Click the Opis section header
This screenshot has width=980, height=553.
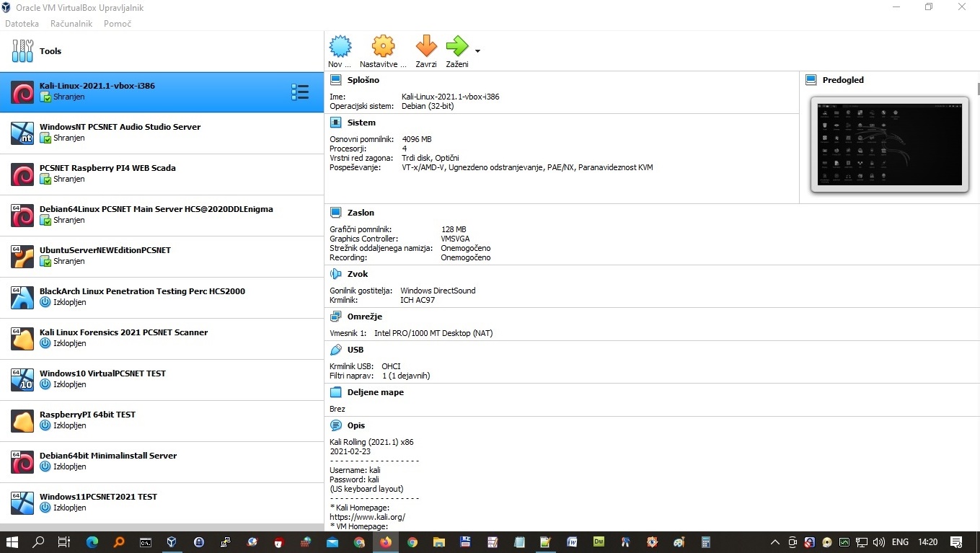[x=356, y=425]
